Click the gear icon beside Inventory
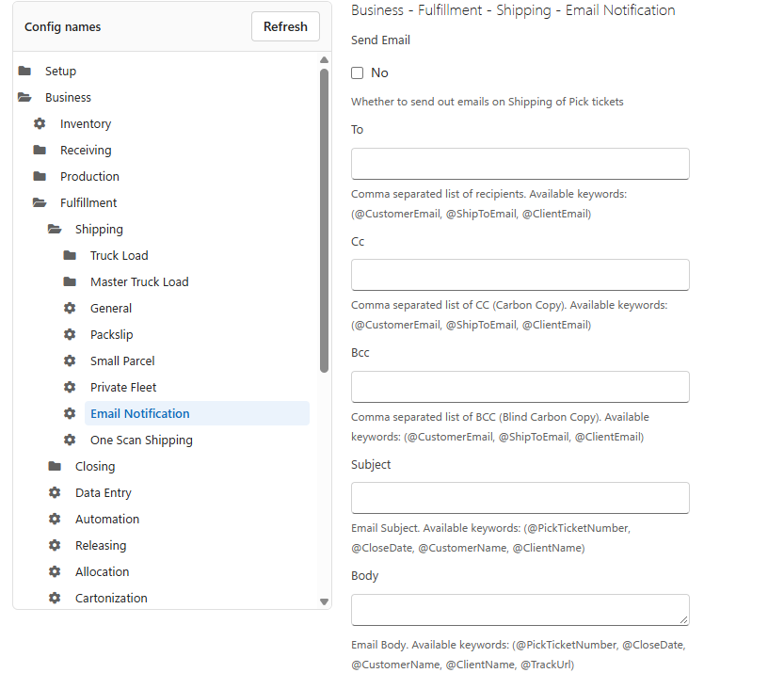The image size is (784, 673). click(40, 123)
